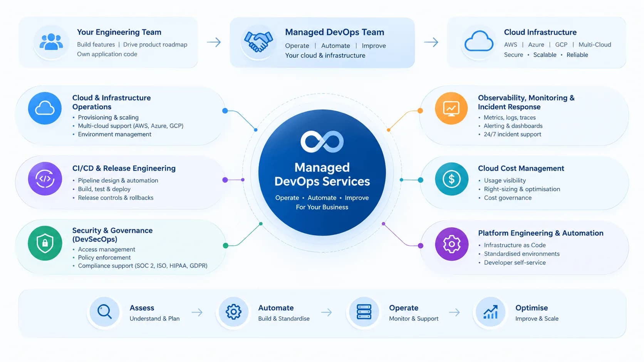Click the CI/CD & Release Engineering heading
The height and width of the screenshot is (362, 644).
coord(124,168)
